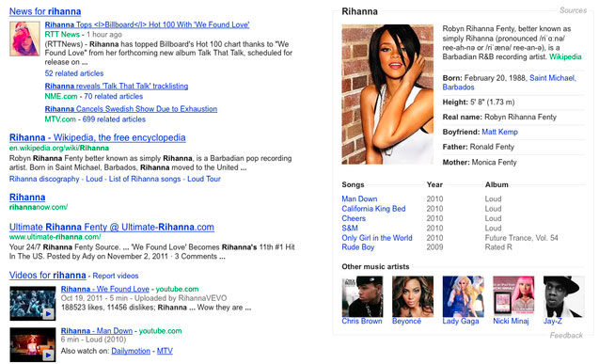Open the Loud Tour sublink
Image resolution: width=599 pixels, height=364 pixels.
pos(204,179)
